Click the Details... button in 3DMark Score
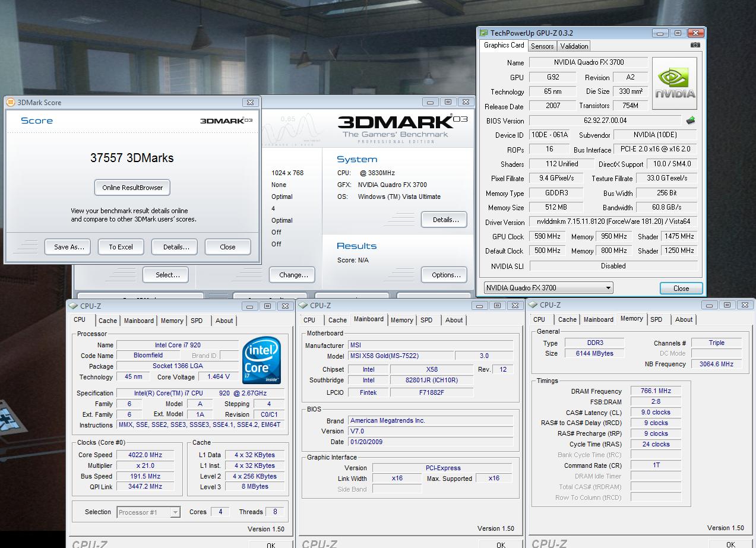 tap(176, 247)
